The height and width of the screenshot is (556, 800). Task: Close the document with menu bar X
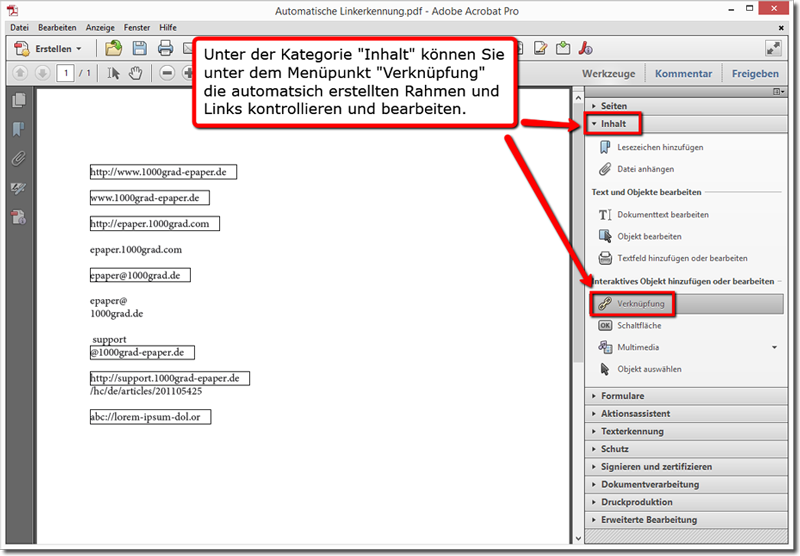pyautogui.click(x=781, y=28)
